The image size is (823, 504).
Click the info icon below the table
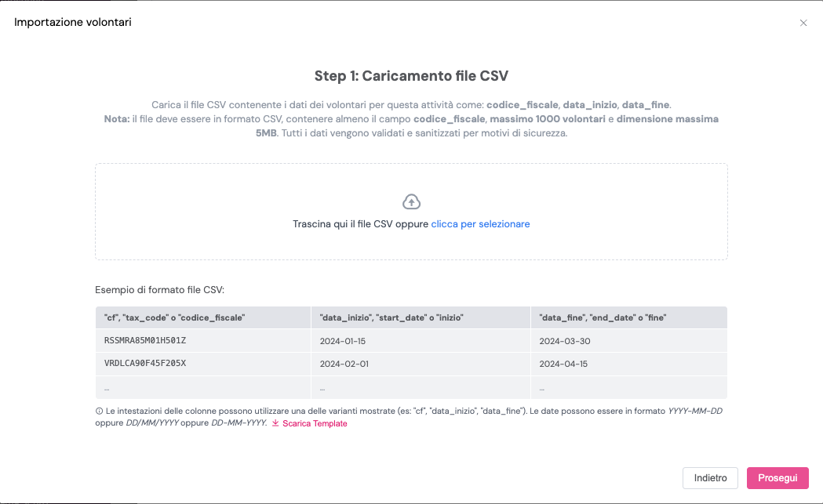click(x=99, y=412)
